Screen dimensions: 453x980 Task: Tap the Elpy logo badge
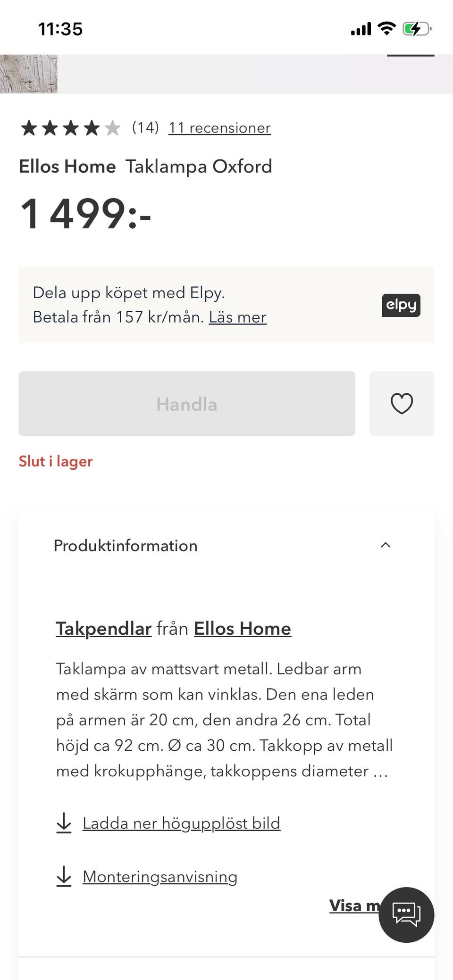[401, 305]
